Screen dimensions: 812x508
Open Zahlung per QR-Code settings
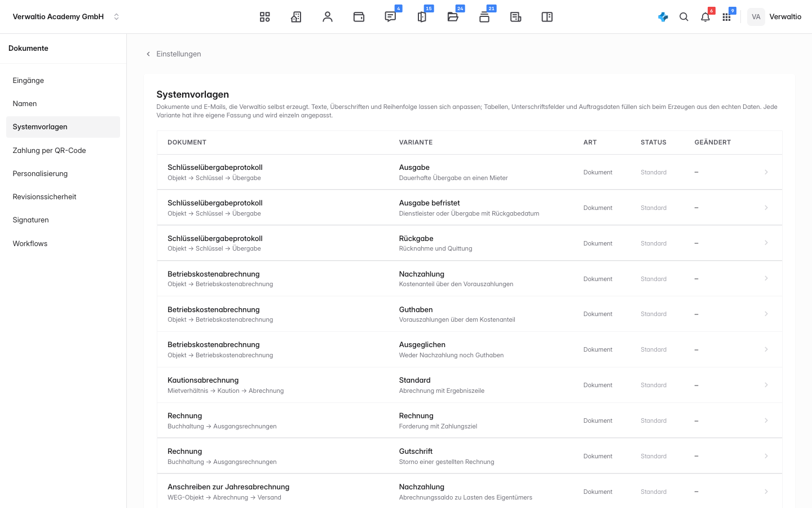click(63, 150)
